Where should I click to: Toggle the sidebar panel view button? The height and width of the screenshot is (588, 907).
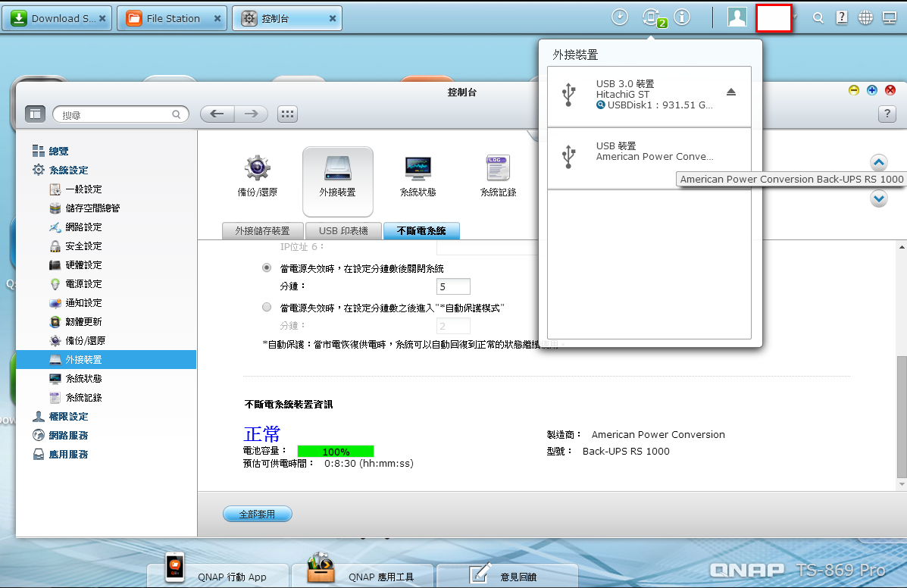[x=35, y=114]
